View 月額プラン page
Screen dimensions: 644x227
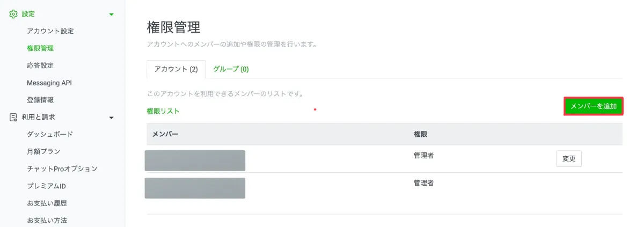43,151
